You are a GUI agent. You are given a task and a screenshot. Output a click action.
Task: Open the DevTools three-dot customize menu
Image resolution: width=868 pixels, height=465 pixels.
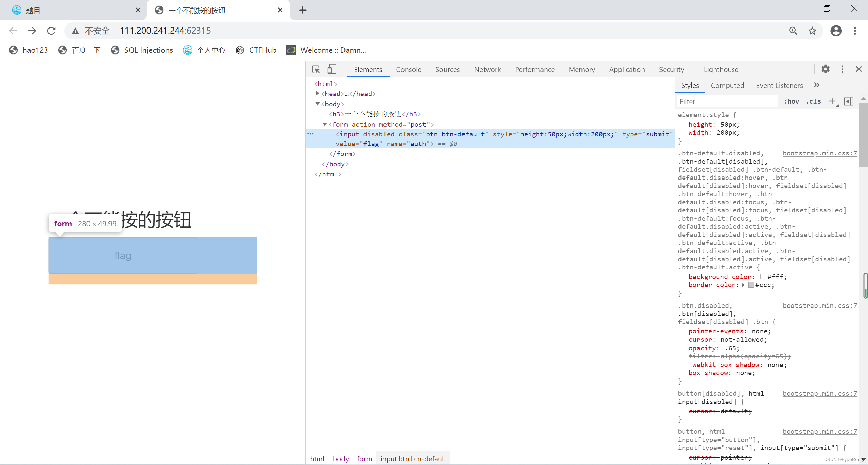click(842, 69)
